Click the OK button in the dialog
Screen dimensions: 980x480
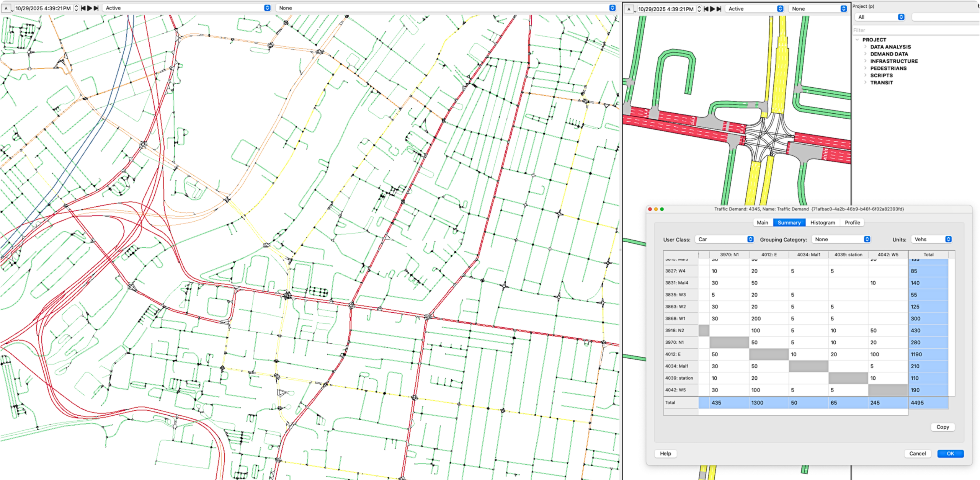(x=950, y=454)
